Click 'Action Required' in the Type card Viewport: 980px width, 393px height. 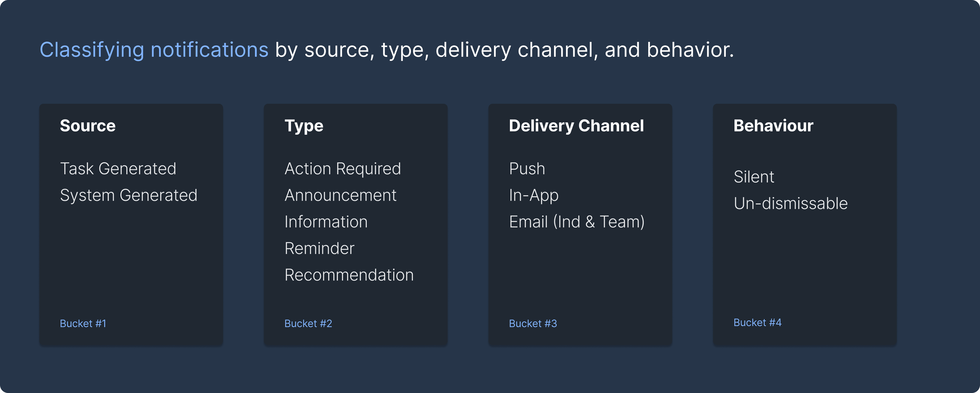pos(342,169)
